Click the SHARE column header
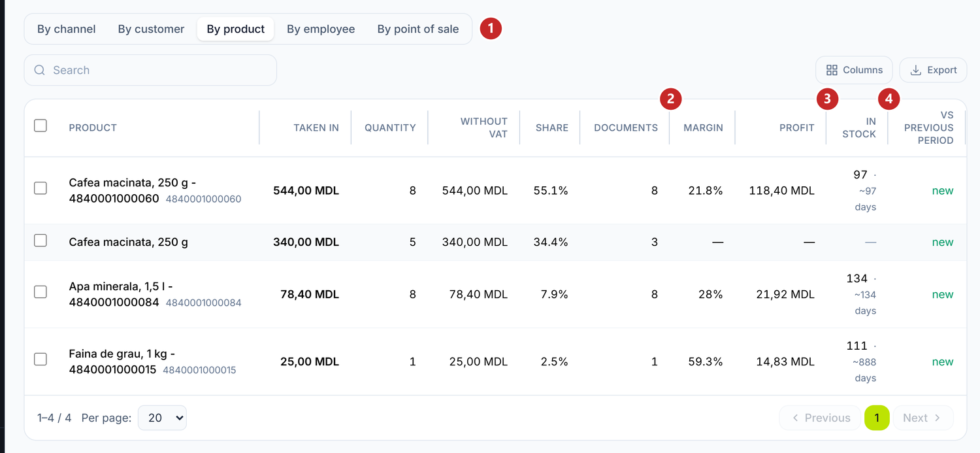980x453 pixels. [x=552, y=127]
